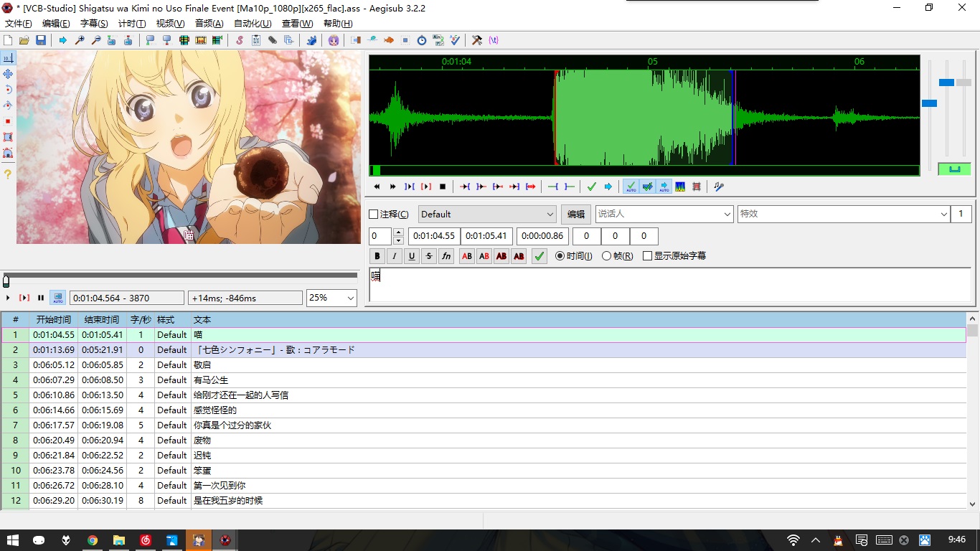The width and height of the screenshot is (980, 551).
Task: Select subtitle row 有马公生
Action: click(484, 380)
